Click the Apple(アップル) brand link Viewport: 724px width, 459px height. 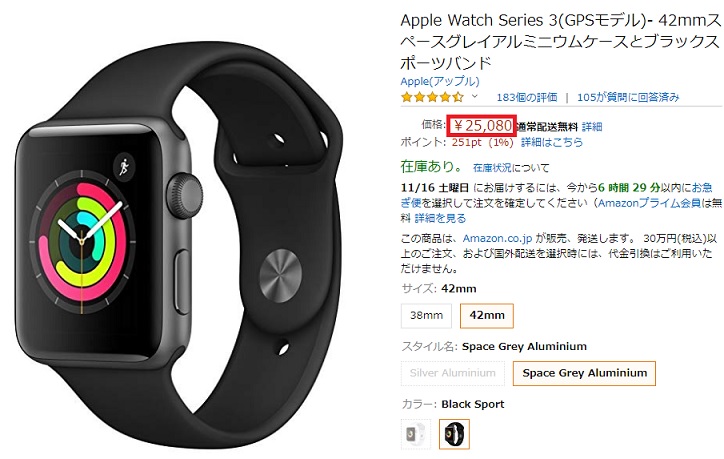tap(440, 81)
